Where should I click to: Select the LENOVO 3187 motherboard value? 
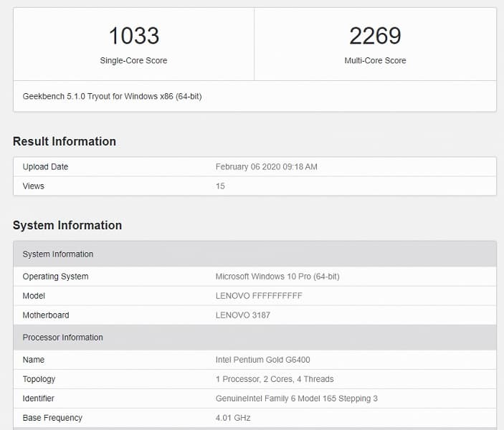pyautogui.click(x=243, y=315)
